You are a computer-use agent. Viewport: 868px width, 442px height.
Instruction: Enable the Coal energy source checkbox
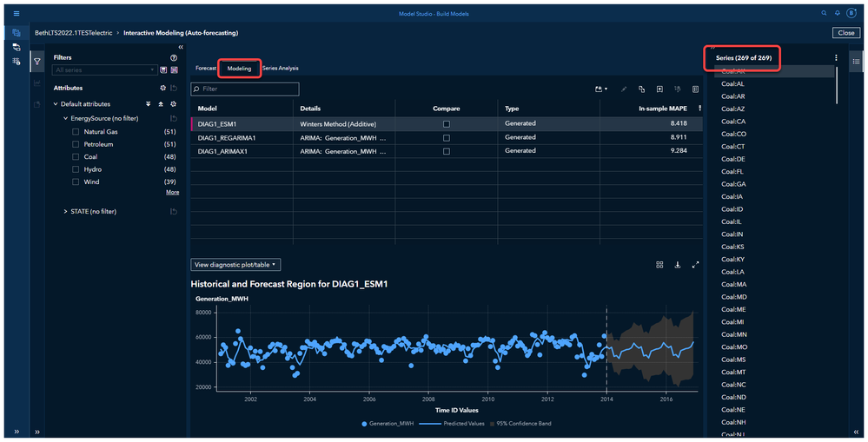[76, 157]
